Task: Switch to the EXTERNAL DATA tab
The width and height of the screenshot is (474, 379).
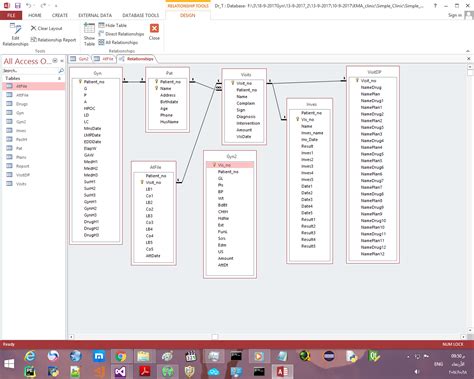Action: (x=95, y=15)
